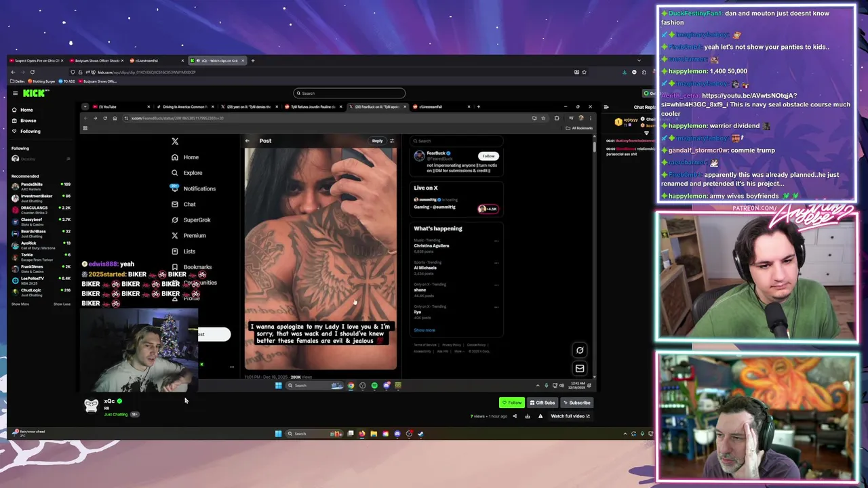Reload the Kick page

click(32, 72)
